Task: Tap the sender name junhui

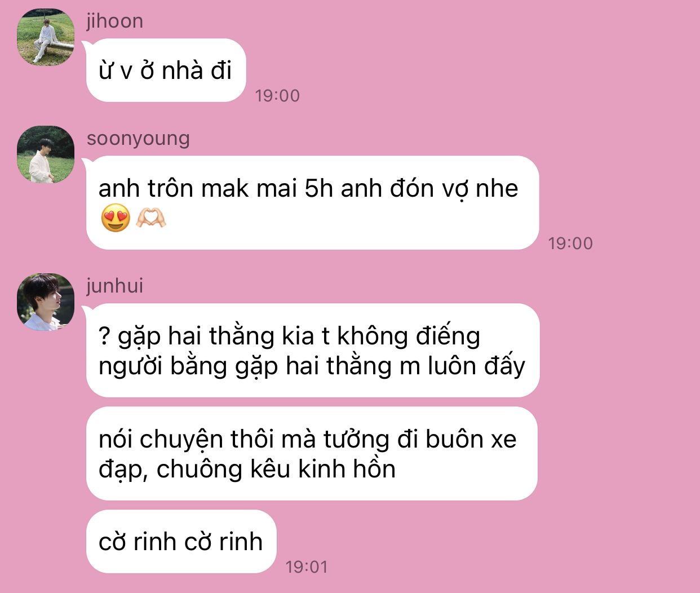Action: click(x=115, y=286)
